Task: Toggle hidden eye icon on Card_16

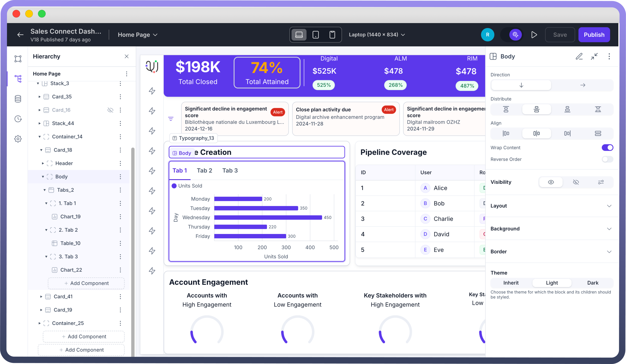Action: pos(110,110)
